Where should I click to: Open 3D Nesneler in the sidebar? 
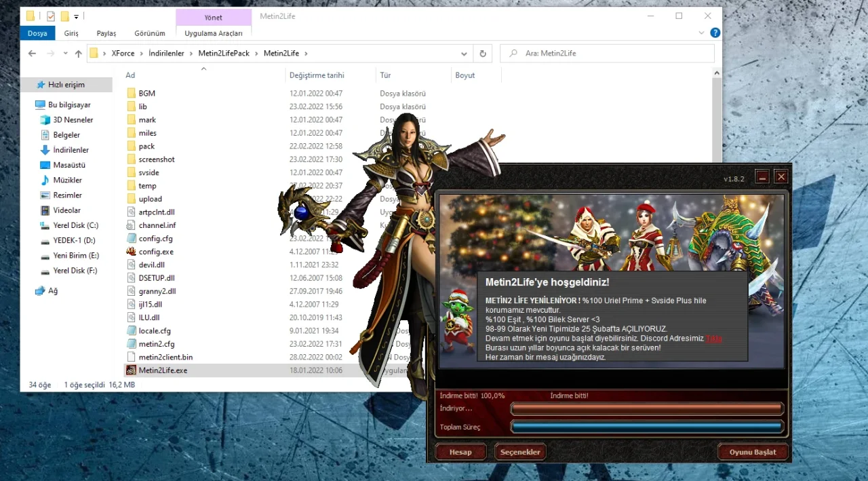(x=73, y=120)
